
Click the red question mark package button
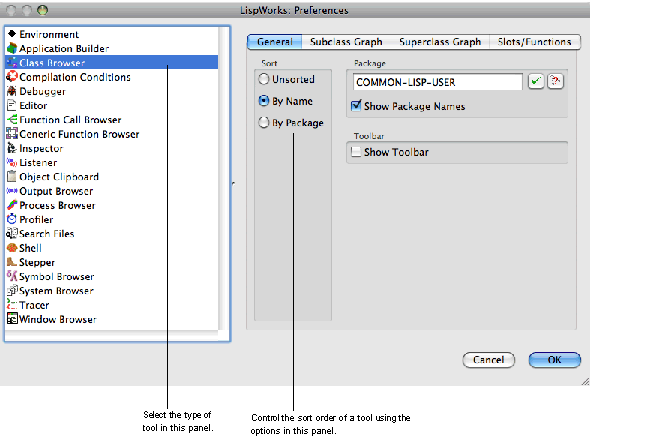click(x=555, y=81)
